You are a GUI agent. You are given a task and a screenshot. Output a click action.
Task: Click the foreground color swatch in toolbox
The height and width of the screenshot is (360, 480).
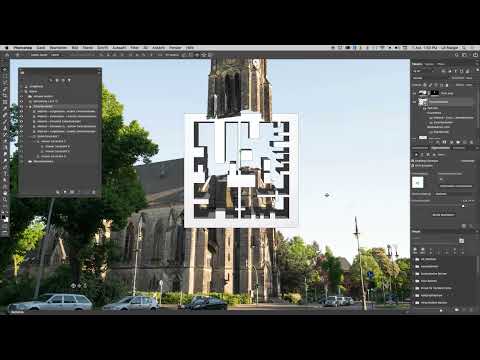(x=4, y=217)
